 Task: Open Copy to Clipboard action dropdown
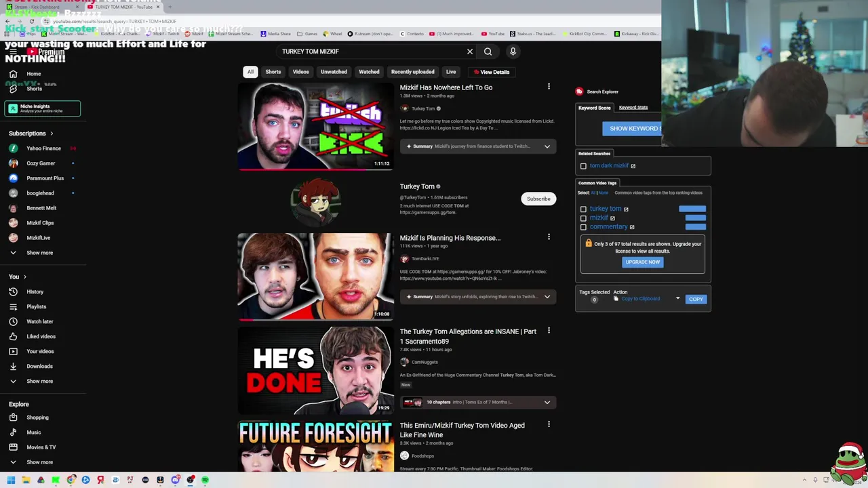tap(647, 299)
